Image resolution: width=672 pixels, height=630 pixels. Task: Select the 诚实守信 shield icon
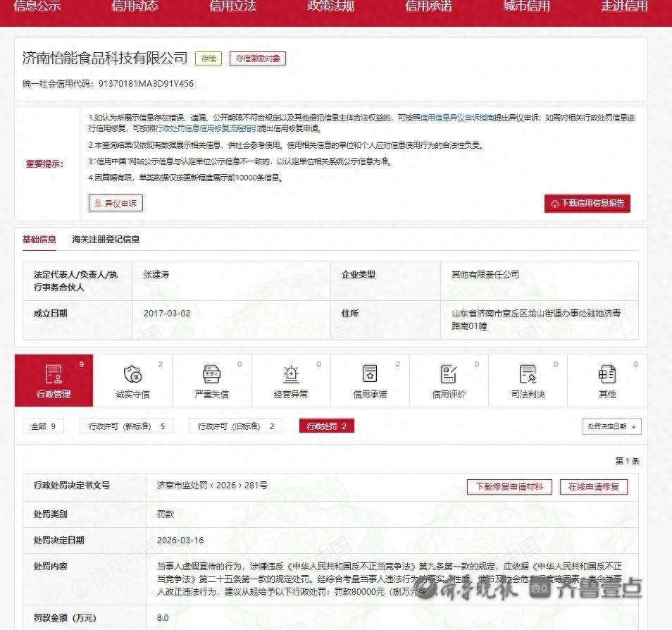pyautogui.click(x=132, y=374)
